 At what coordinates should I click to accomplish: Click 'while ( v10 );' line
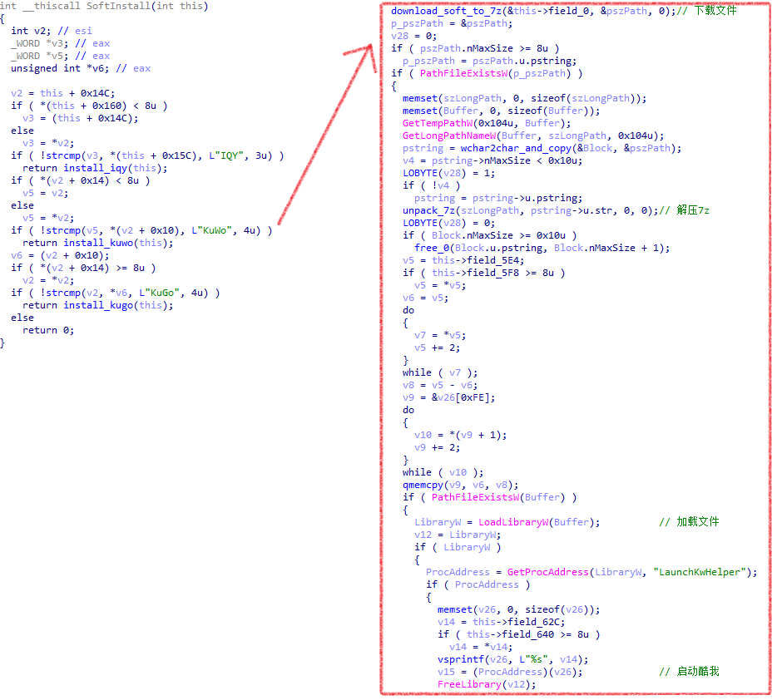443,471
